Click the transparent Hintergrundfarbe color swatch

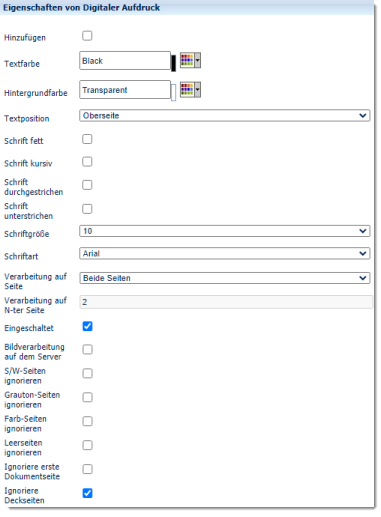click(x=173, y=92)
